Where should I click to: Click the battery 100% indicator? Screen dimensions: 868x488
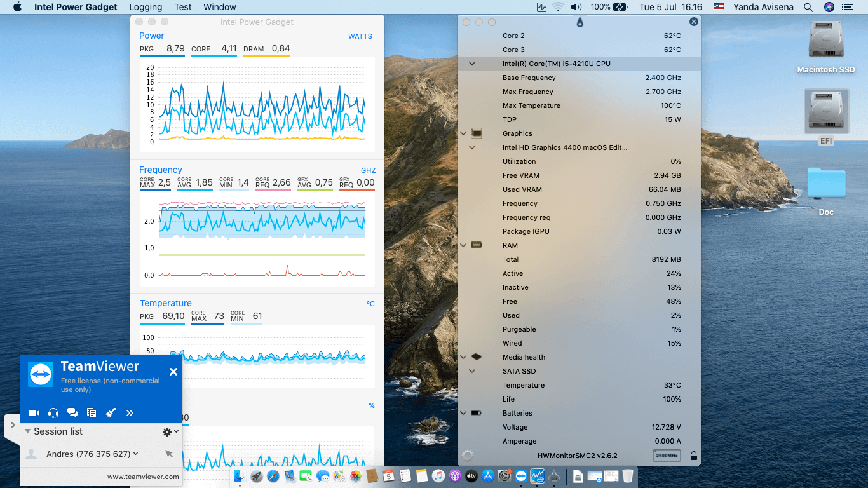609,7
